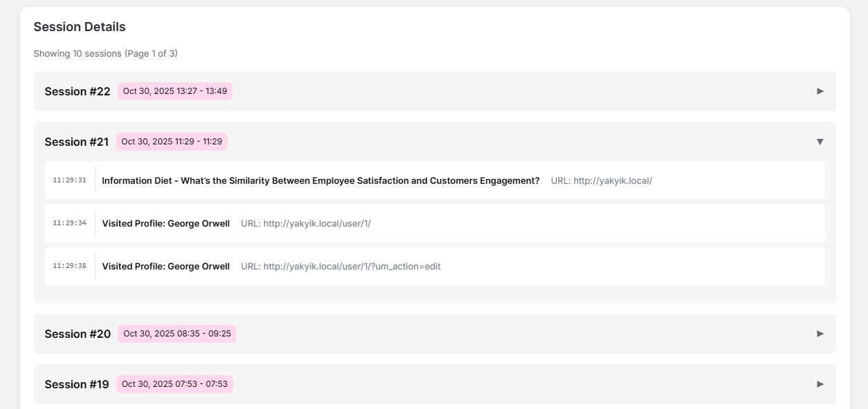Click the pink 13:27 - 13:49 date badge

click(x=174, y=91)
